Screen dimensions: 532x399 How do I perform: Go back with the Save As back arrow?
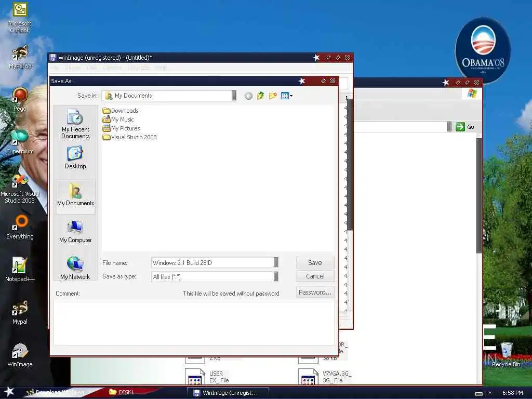point(248,96)
